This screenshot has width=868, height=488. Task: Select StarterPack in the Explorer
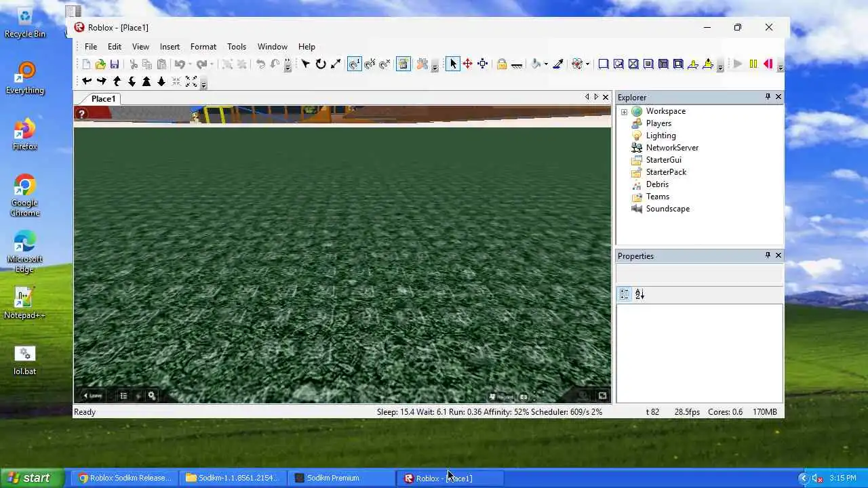[666, 172]
